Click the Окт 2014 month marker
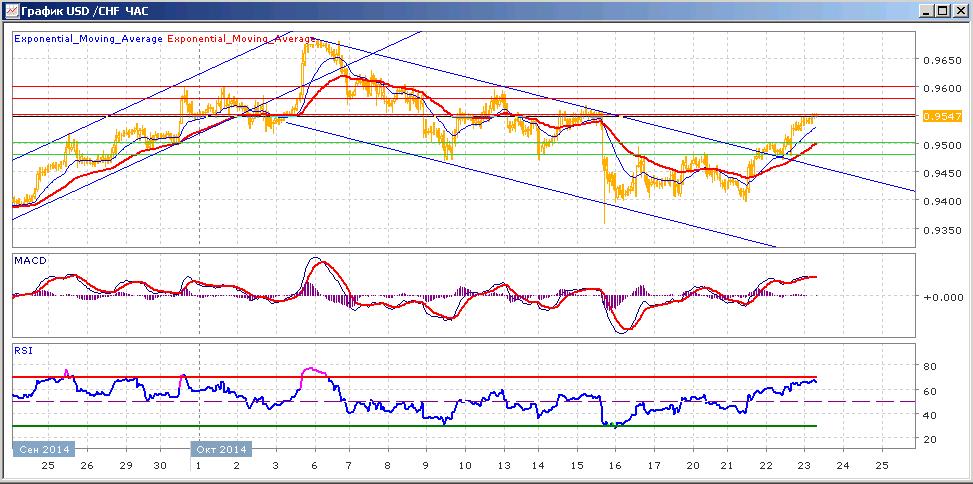973x484 pixels. point(222,449)
